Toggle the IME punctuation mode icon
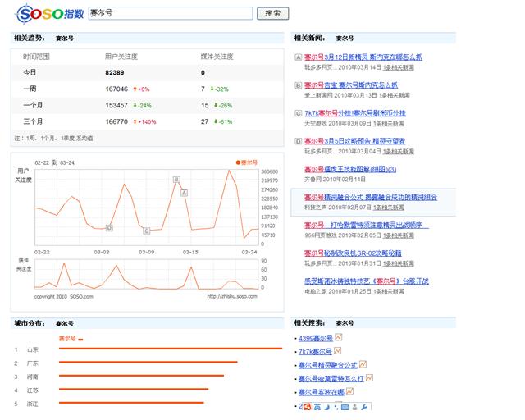Screen dimensions: 525x420 coord(336,407)
